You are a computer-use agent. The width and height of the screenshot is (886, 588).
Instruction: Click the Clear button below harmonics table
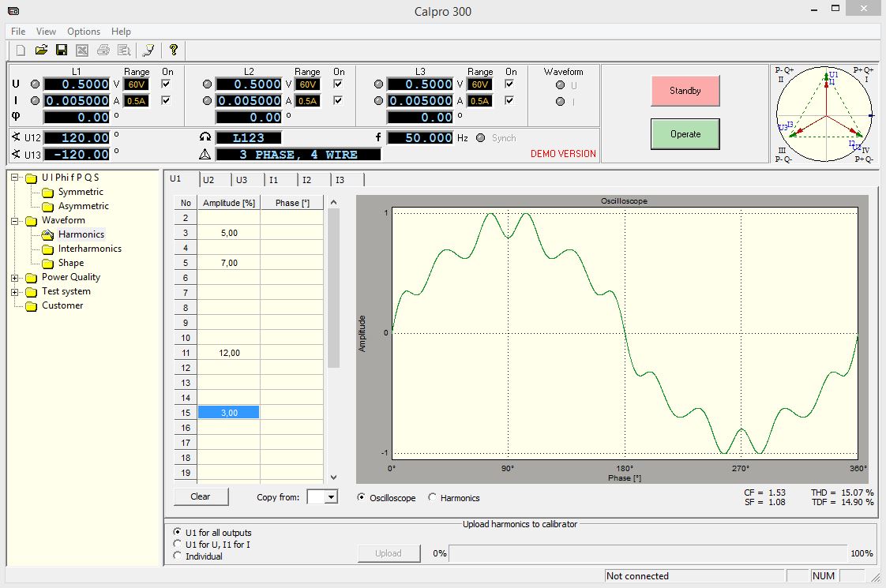[201, 496]
